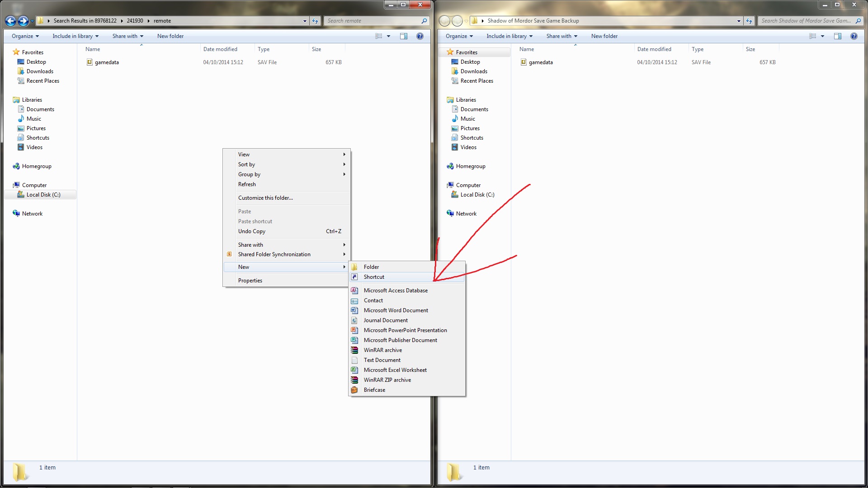
Task: Open the Downloads folder in the right Favorites
Action: tap(473, 71)
